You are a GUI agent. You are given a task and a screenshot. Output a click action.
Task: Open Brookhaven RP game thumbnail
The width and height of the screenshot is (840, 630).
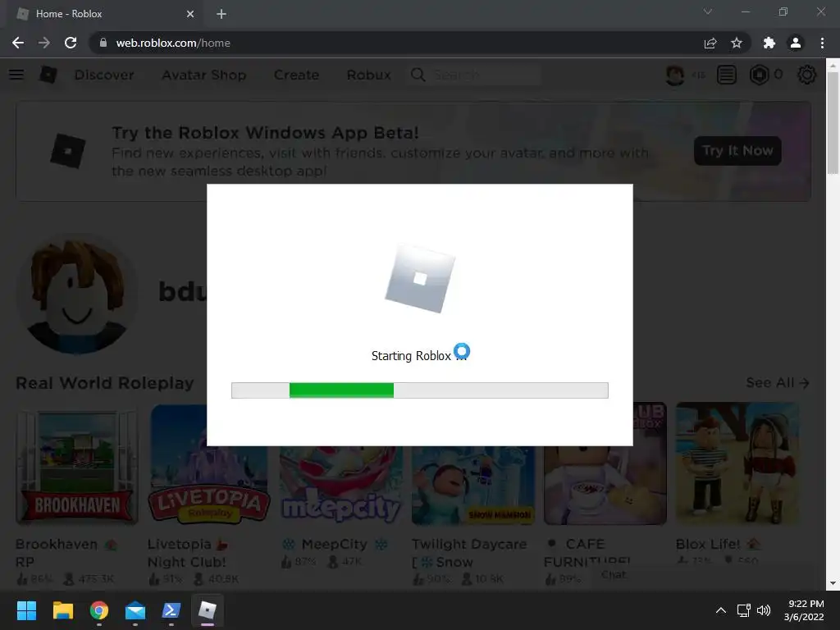[x=77, y=463]
